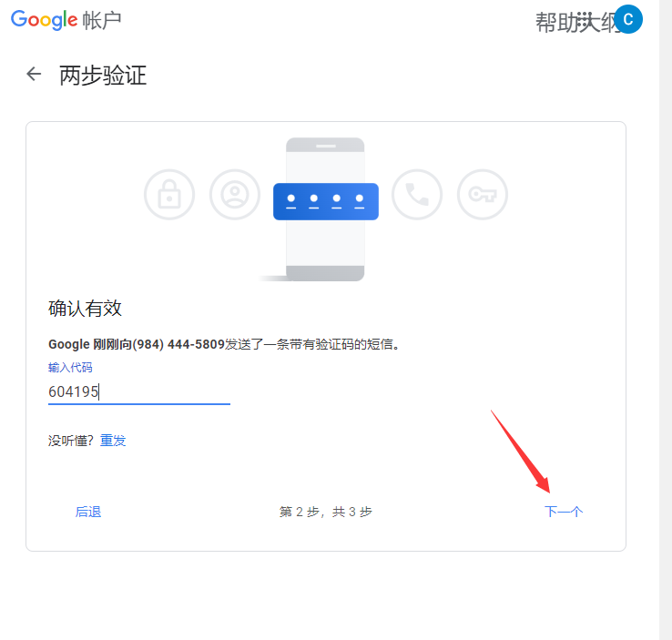Click the 第 2 步,共 3 步 step indicator
The height and width of the screenshot is (640, 672).
326,512
